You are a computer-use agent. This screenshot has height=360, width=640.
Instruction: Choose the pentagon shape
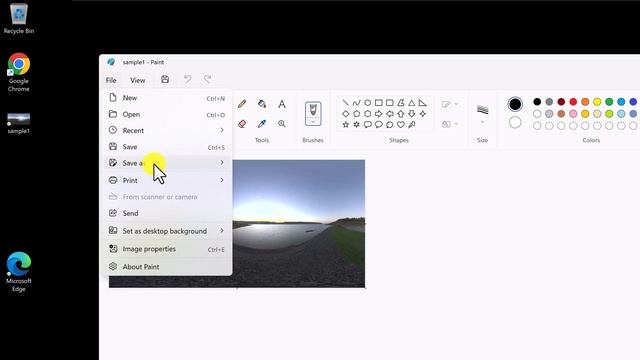pos(356,114)
